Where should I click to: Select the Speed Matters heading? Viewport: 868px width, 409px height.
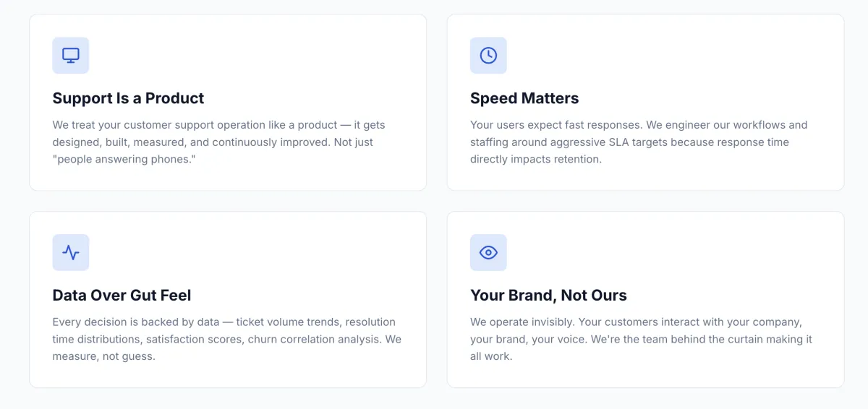pyautogui.click(x=524, y=98)
